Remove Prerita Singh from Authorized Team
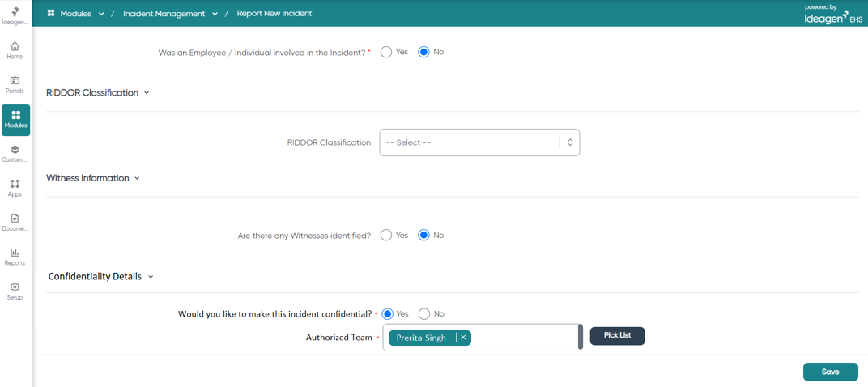Viewport: 868px width, 387px height. (x=463, y=338)
